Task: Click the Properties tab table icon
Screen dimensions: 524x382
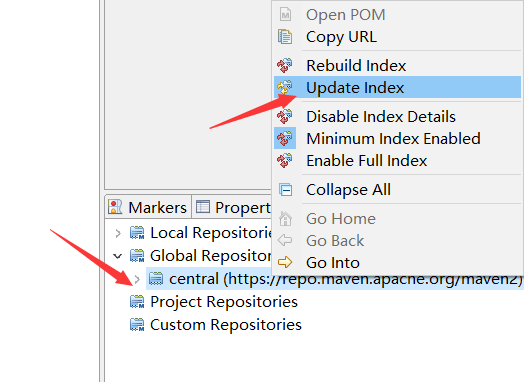Action: 203,207
